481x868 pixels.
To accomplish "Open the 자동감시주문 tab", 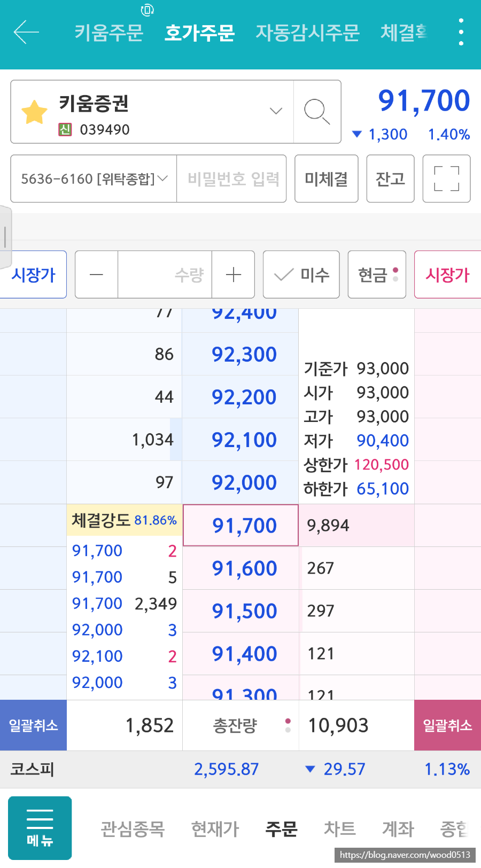I will click(308, 33).
